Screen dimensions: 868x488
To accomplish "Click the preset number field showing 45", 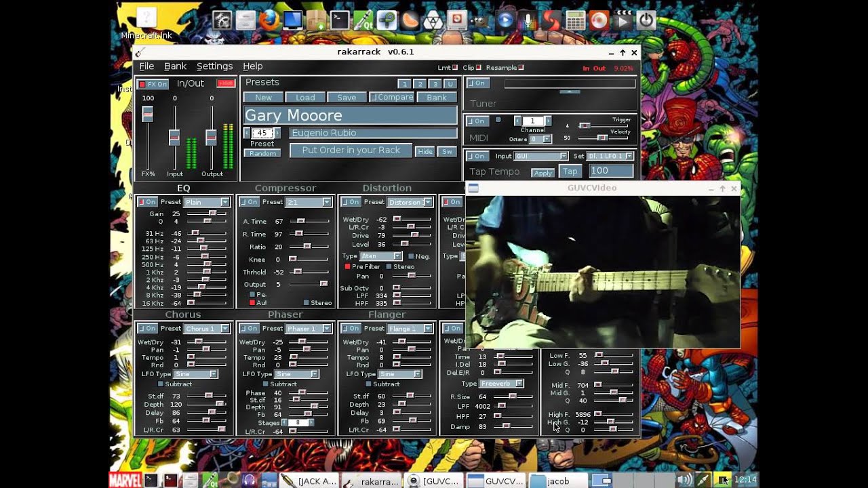I will (262, 133).
